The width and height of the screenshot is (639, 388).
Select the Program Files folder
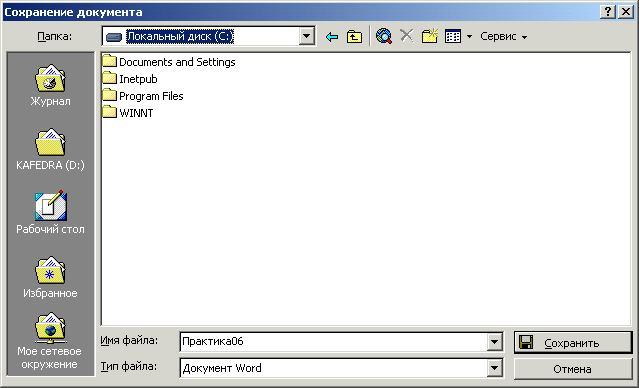tap(143, 96)
